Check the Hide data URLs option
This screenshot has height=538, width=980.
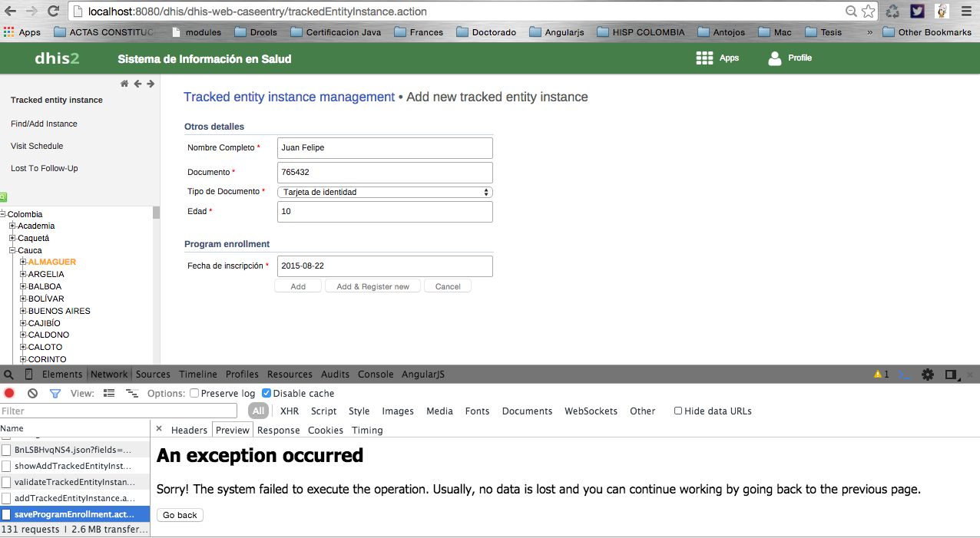(x=678, y=411)
